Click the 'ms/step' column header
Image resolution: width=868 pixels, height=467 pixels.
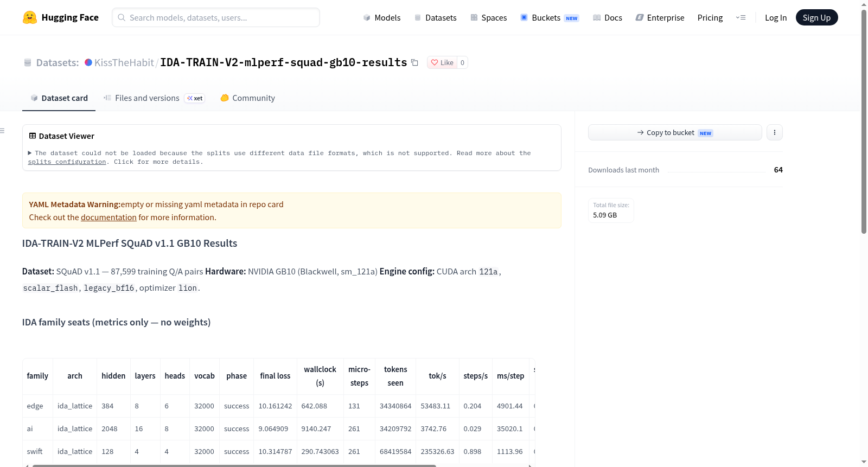[510, 376]
